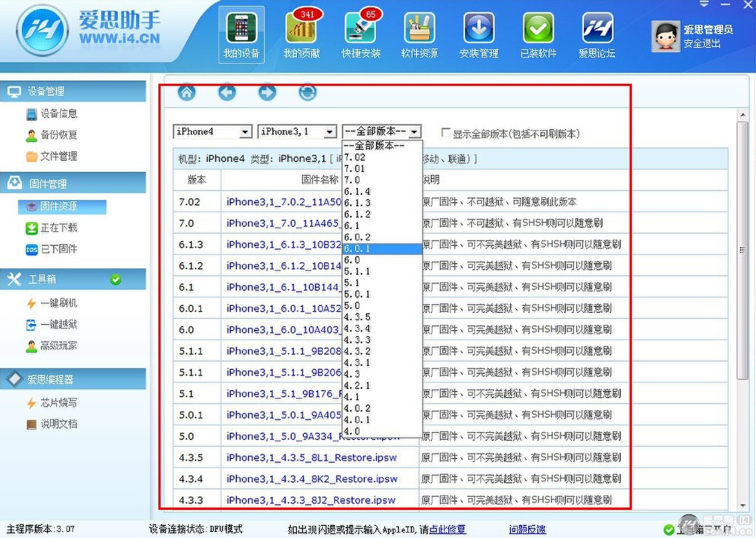Click the refresh icon
The height and width of the screenshot is (538, 756).
pos(307,92)
